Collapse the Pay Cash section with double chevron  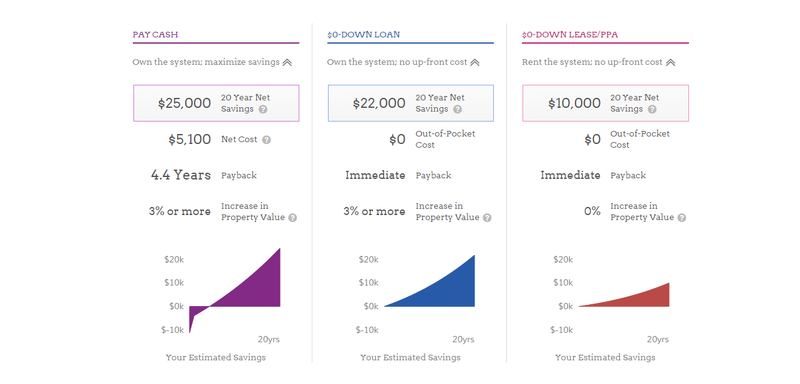coord(287,62)
